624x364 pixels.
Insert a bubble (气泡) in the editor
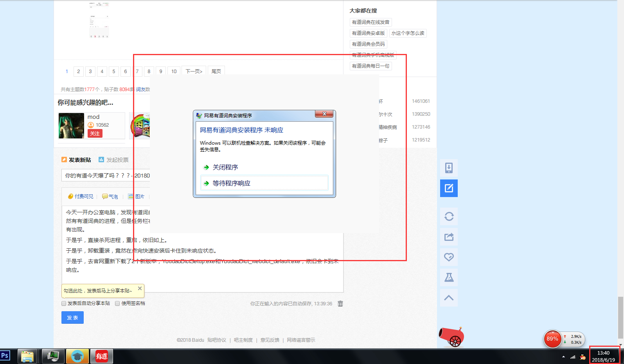click(x=110, y=197)
